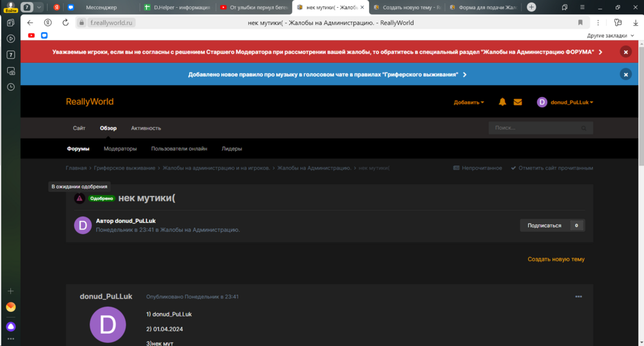644x346 pixels.
Task: Open the Лидеры submenu item
Action: click(232, 149)
